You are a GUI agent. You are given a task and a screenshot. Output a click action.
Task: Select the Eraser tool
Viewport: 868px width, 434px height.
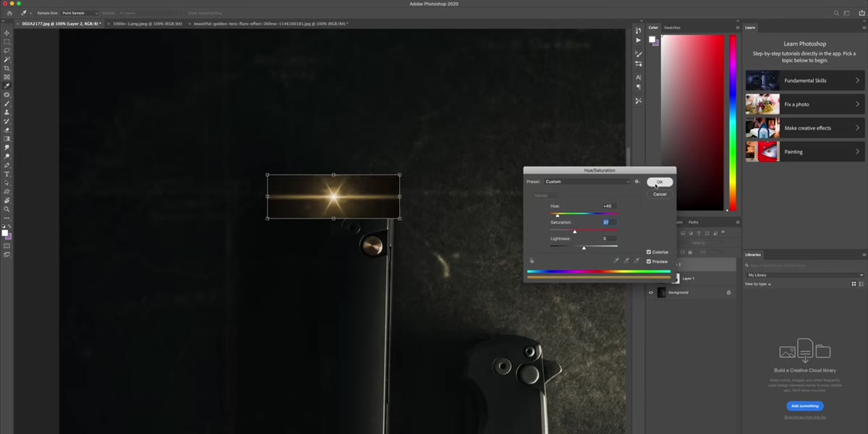[x=7, y=130]
